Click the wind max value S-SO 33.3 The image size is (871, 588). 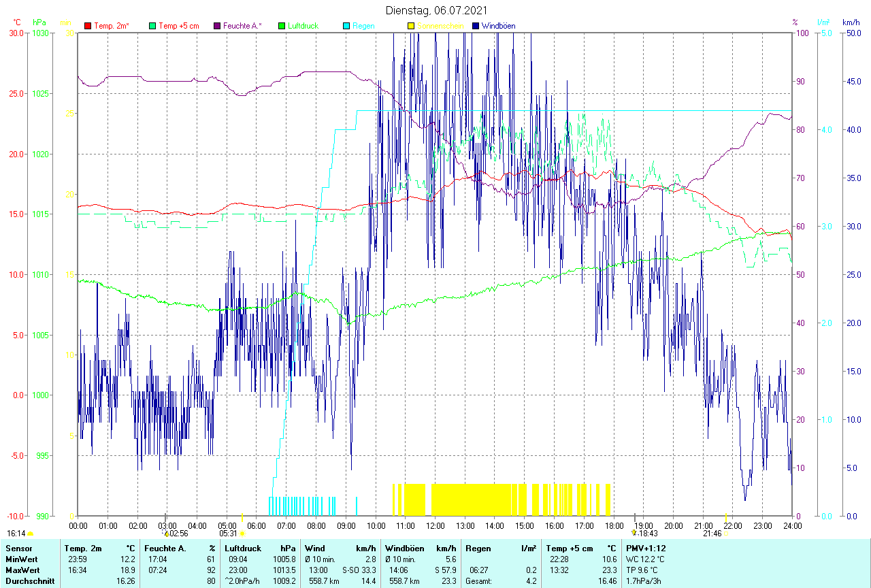click(359, 570)
